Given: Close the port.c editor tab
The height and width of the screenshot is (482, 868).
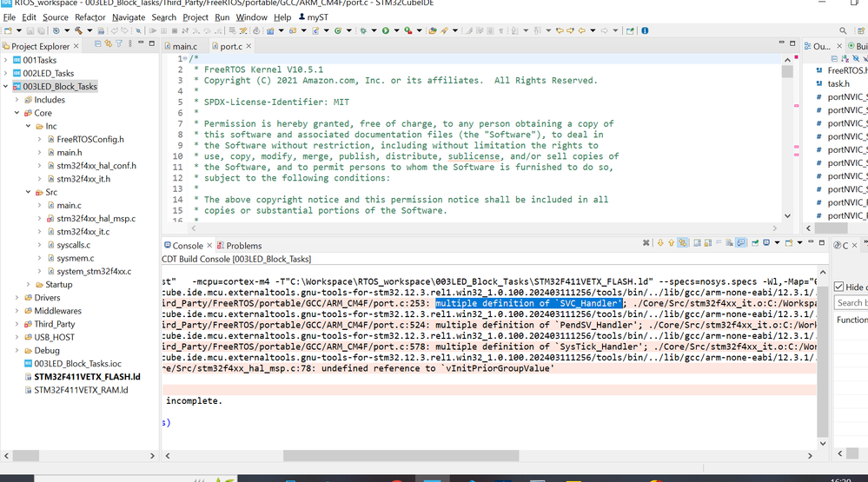Looking at the screenshot, I should pyautogui.click(x=248, y=46).
